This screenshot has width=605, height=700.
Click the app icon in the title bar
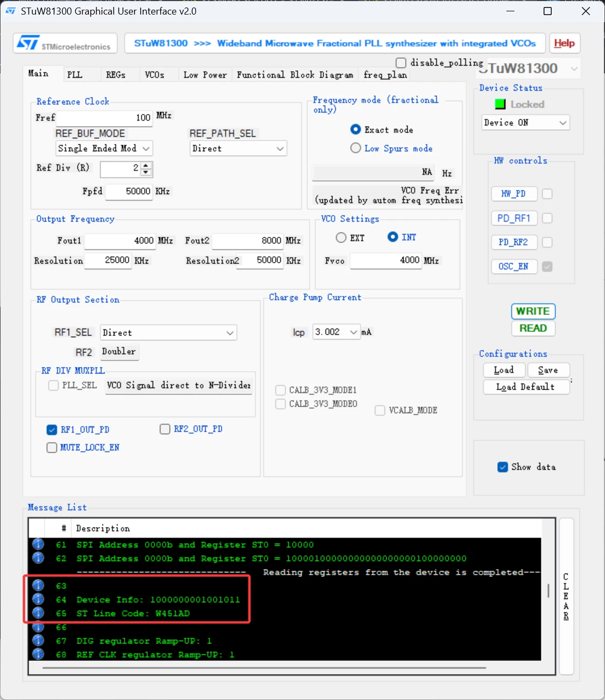10,11
